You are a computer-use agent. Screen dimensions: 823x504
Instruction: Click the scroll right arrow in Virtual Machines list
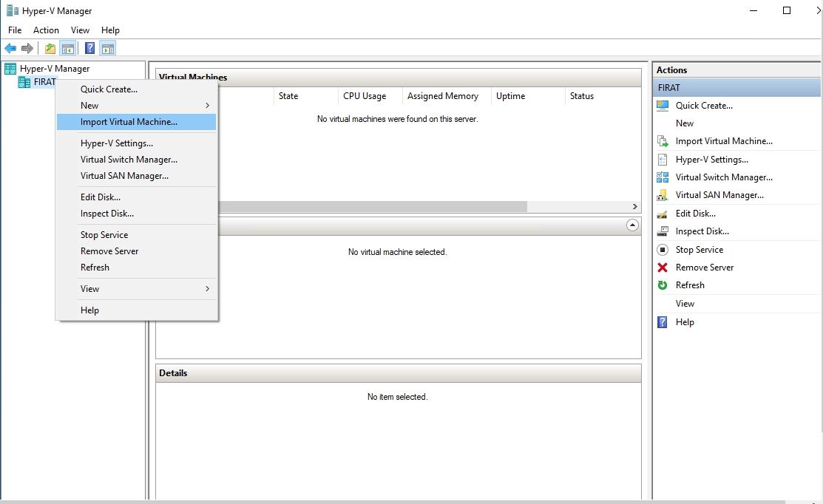pyautogui.click(x=634, y=207)
